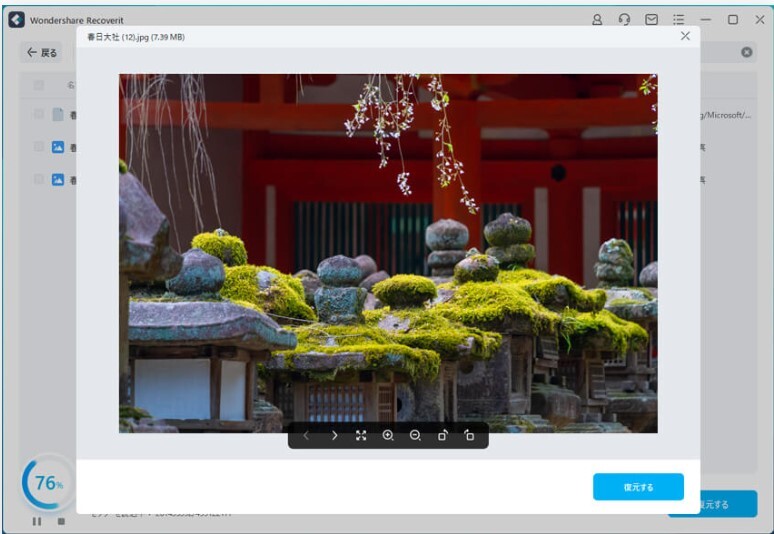
Task: Click the 戻る back button
Action: tap(42, 52)
